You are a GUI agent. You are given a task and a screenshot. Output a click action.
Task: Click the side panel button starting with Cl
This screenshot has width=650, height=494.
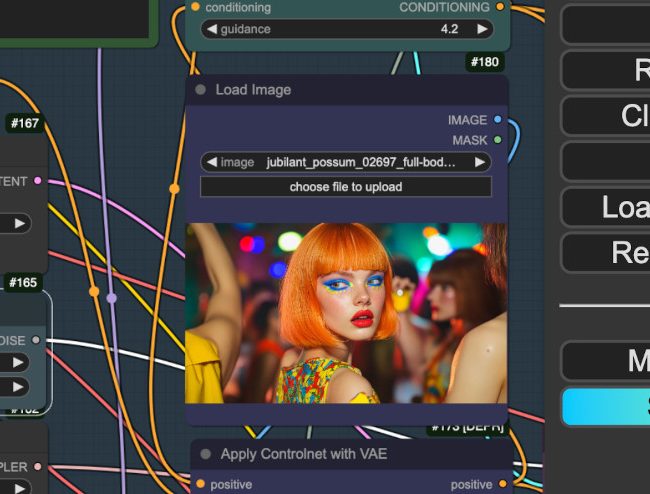pyautogui.click(x=605, y=116)
